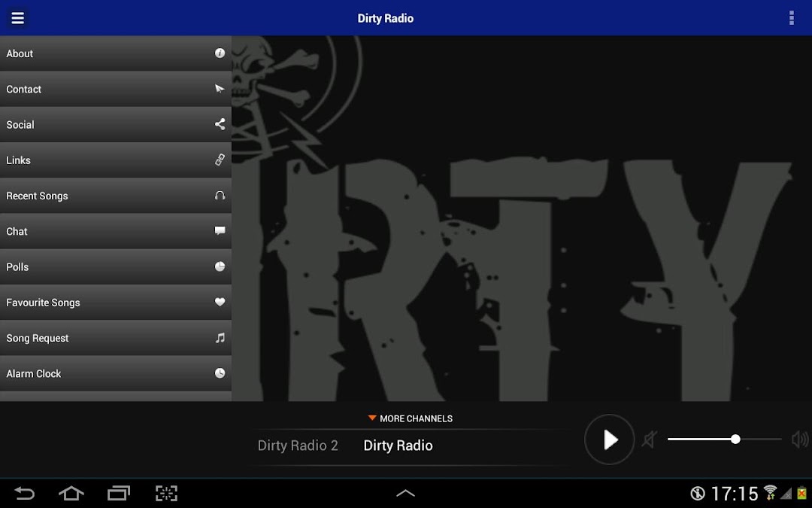The height and width of the screenshot is (508, 812).
Task: Click the Contact cursor arrow icon
Action: coord(220,89)
